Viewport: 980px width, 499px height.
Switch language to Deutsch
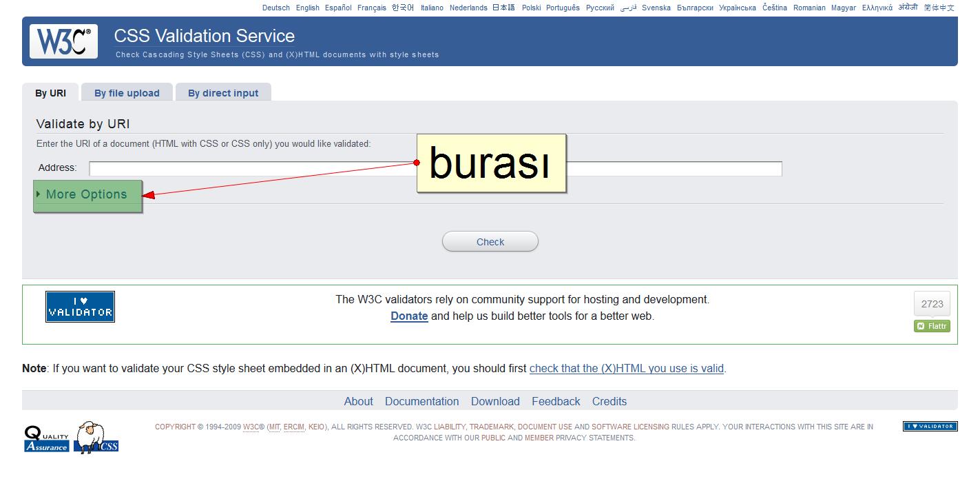tap(276, 8)
